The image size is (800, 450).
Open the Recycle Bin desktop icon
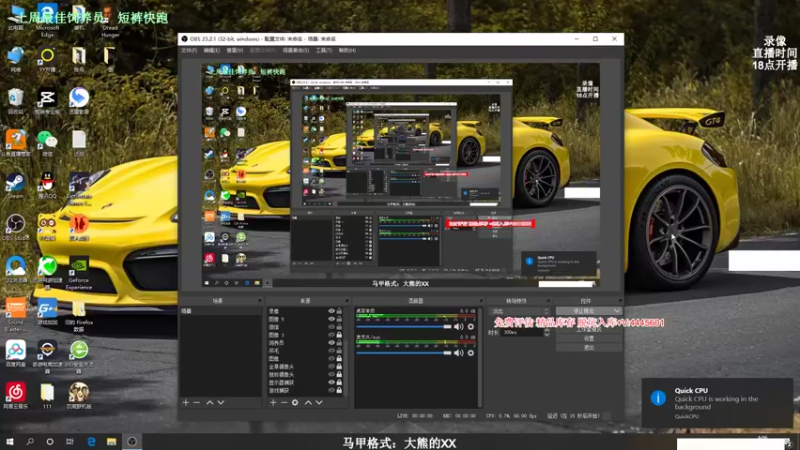pos(15,100)
